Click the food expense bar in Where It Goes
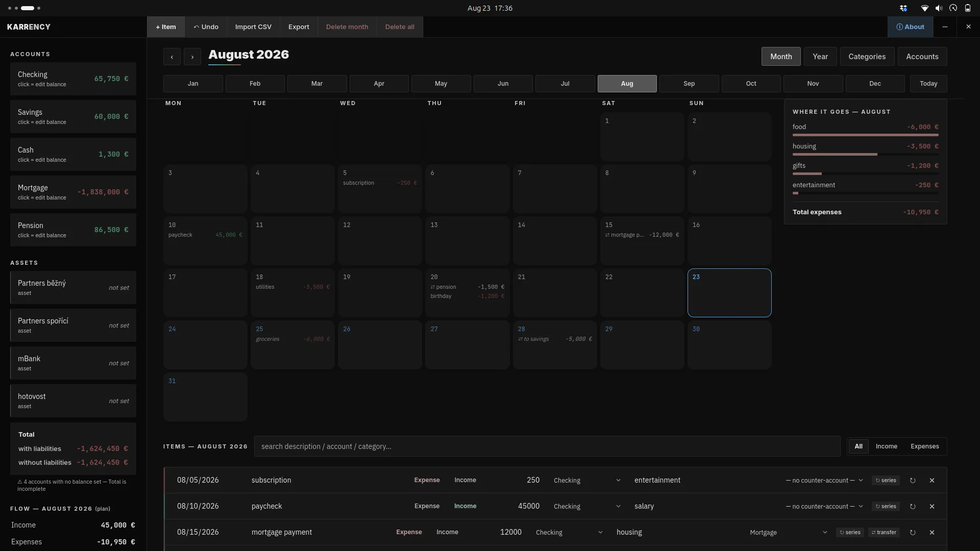Screen dimensions: 980x551 tap(865, 135)
